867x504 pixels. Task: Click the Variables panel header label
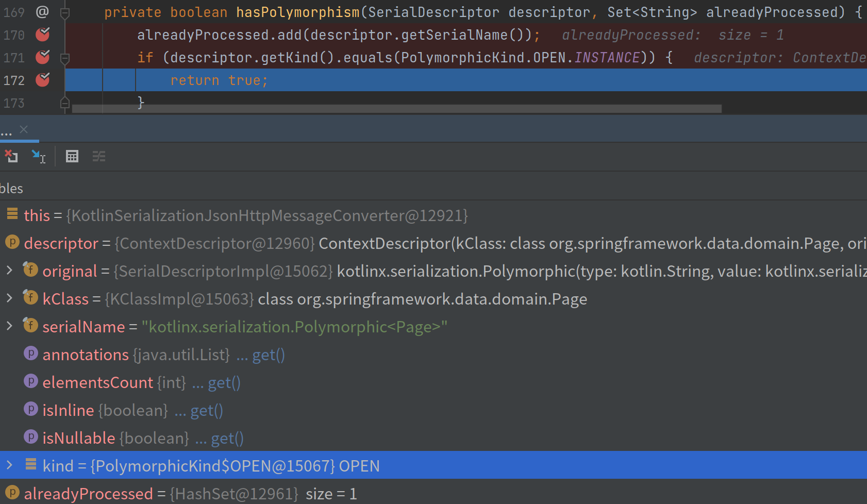click(11, 188)
